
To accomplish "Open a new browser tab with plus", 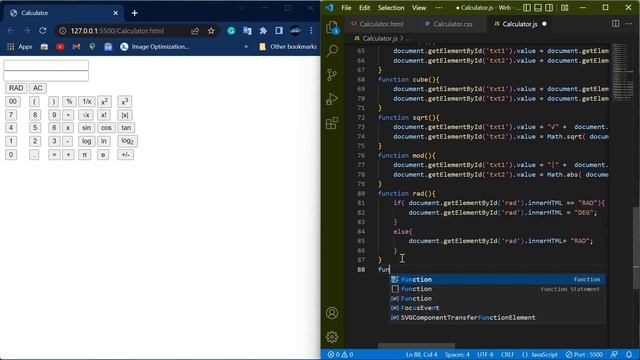I will (134, 13).
